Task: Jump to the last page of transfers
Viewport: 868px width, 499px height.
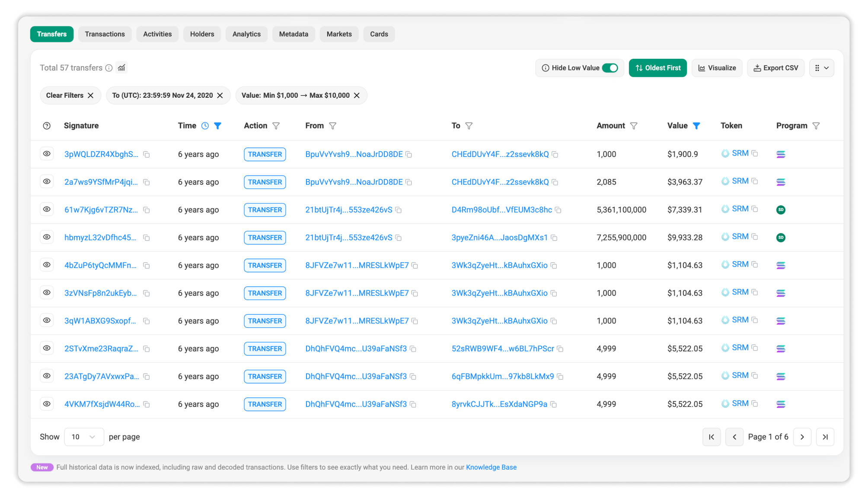Action: [x=825, y=437]
